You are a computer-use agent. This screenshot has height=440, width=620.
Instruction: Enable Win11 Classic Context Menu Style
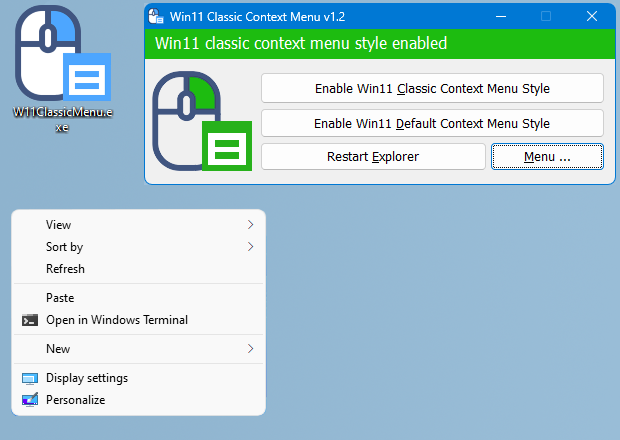[432, 88]
